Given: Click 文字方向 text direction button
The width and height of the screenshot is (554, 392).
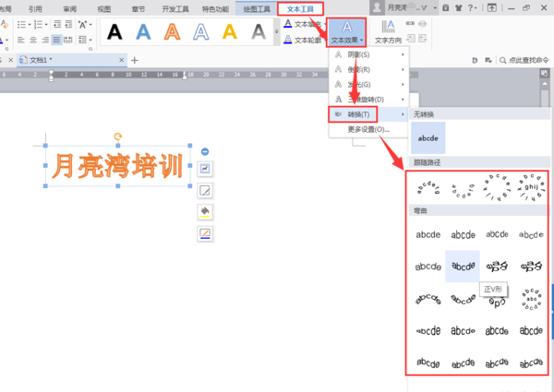Looking at the screenshot, I should pyautogui.click(x=389, y=32).
